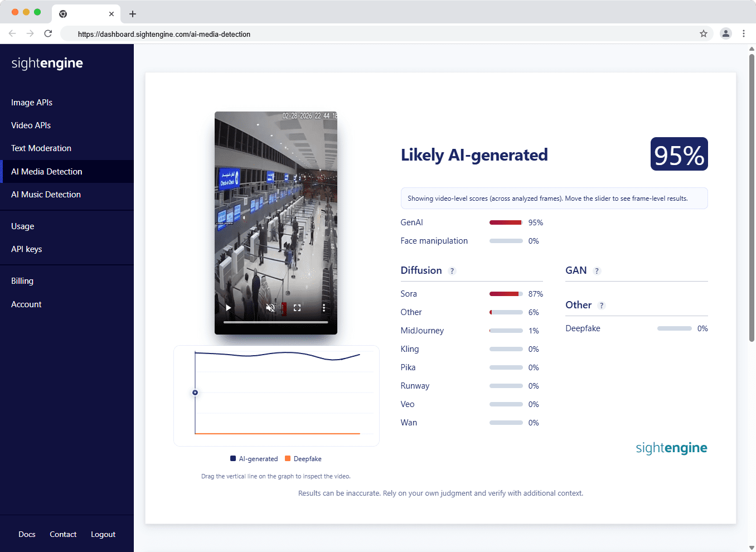Open video player more options menu
The height and width of the screenshot is (552, 756).
[x=323, y=308]
